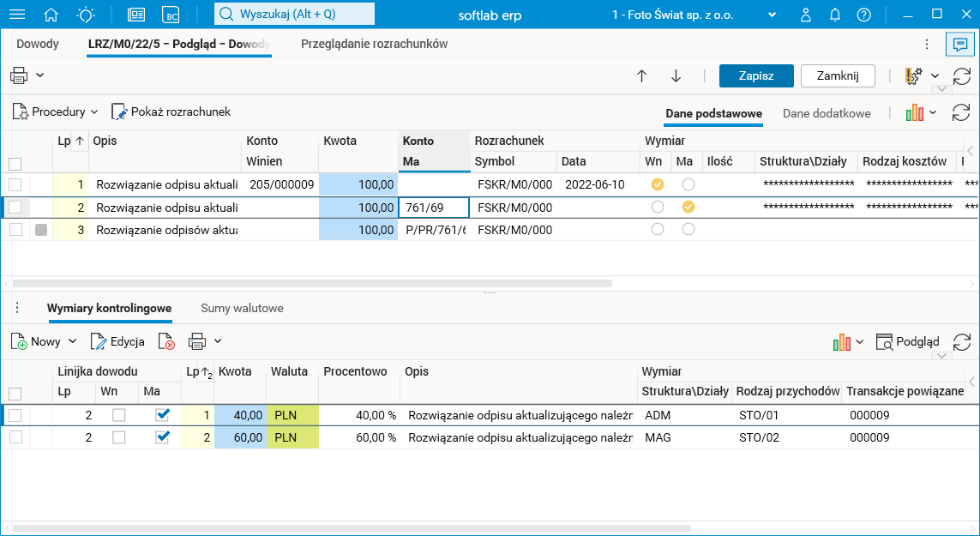This screenshot has height=536, width=980.
Task: Click the Zapisz button
Action: [x=756, y=75]
